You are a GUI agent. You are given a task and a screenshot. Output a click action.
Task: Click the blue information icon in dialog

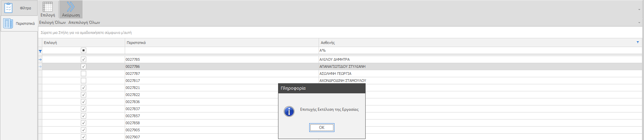coord(289,111)
